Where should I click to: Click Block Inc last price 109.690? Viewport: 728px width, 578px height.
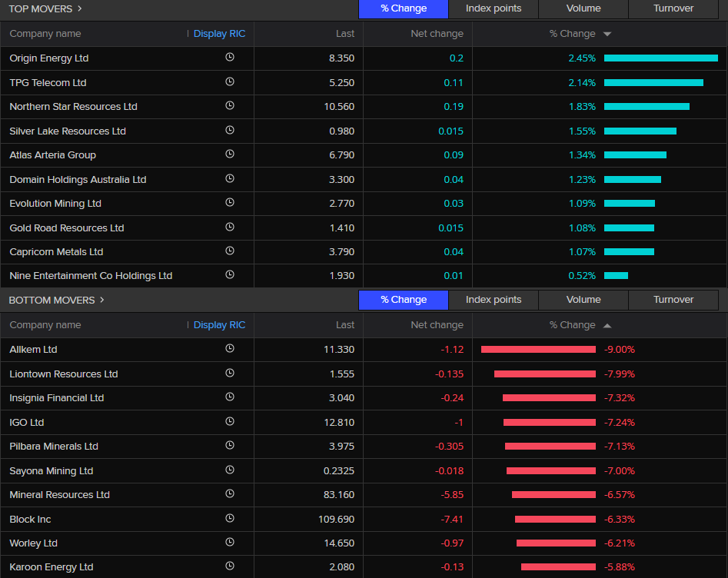[336, 519]
